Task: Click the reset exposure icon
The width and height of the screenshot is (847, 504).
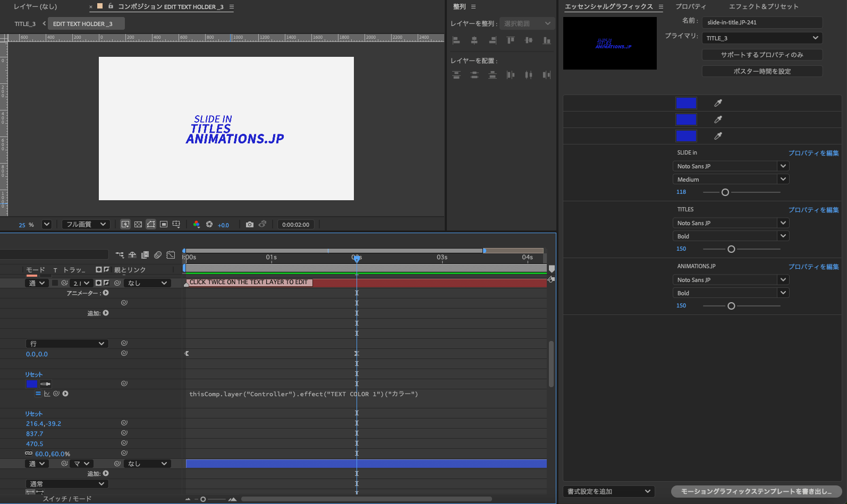Action: [x=209, y=225]
